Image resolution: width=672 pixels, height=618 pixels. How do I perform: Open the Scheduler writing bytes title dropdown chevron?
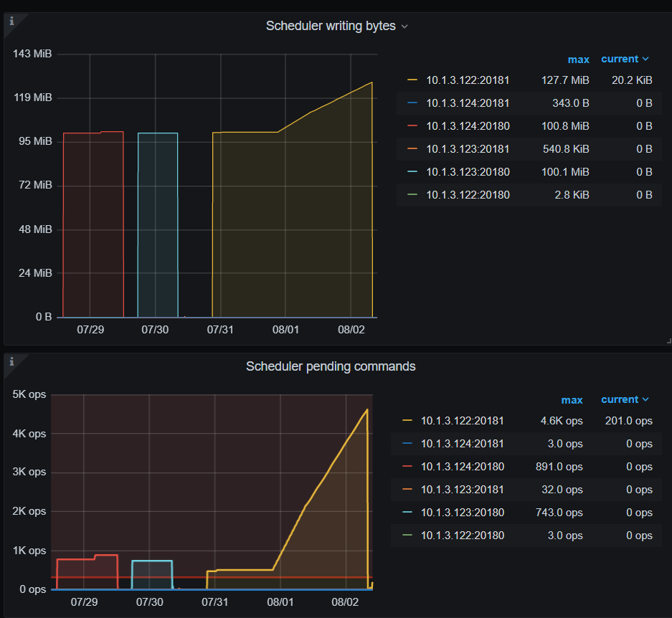[x=404, y=27]
